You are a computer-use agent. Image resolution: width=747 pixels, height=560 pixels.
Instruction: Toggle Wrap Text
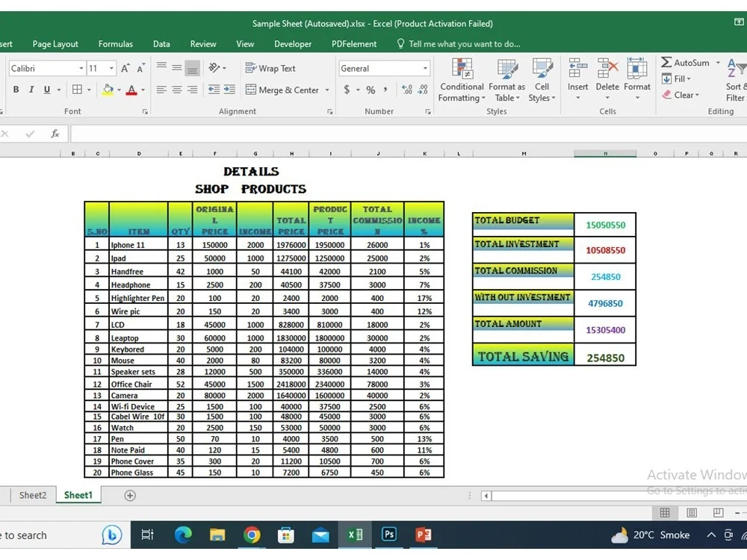click(x=270, y=68)
